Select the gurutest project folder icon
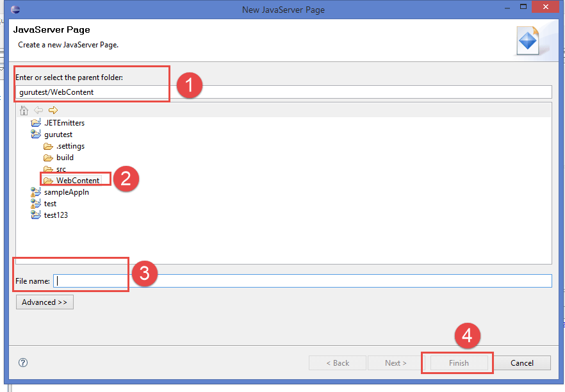The height and width of the screenshot is (392, 565). pos(36,135)
